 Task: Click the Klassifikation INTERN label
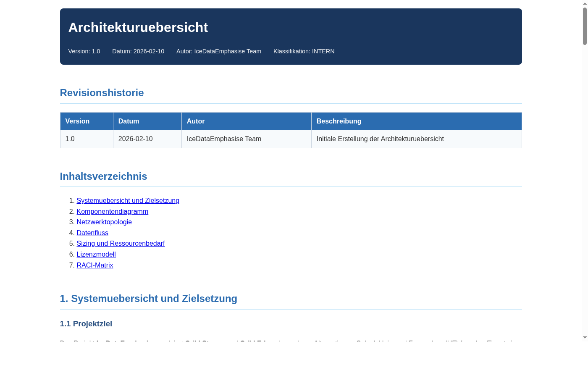pos(304,51)
